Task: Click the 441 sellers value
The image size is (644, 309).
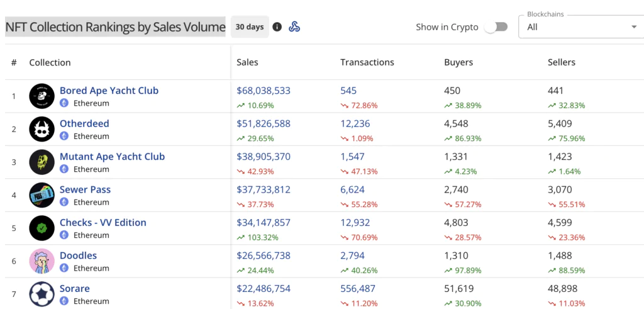Action: click(556, 91)
